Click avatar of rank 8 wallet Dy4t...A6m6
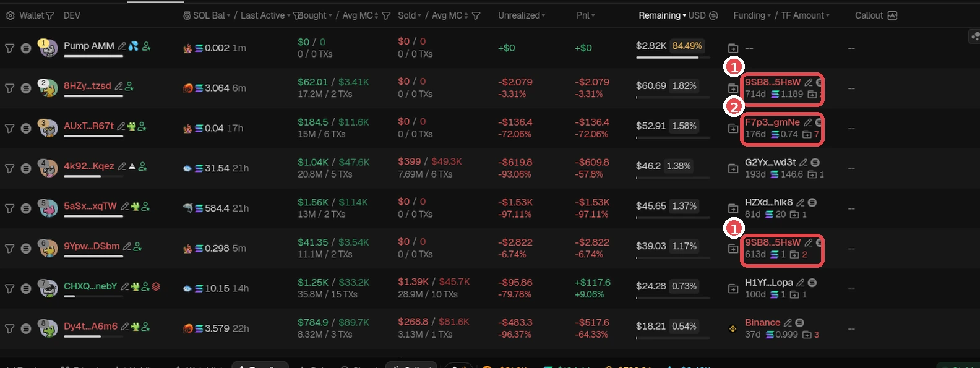Image resolution: width=980 pixels, height=368 pixels. click(x=49, y=328)
